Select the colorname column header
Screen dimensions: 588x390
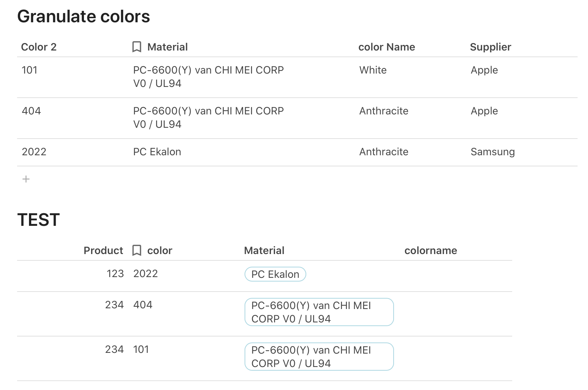[x=430, y=251]
